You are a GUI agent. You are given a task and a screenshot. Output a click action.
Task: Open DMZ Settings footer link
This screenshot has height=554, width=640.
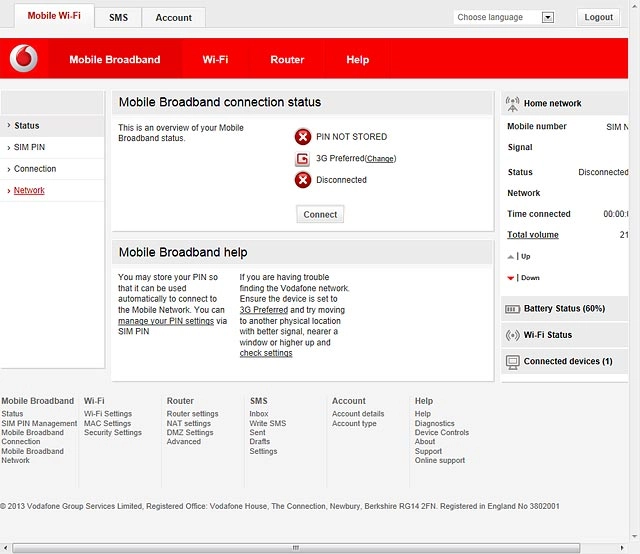click(x=190, y=432)
